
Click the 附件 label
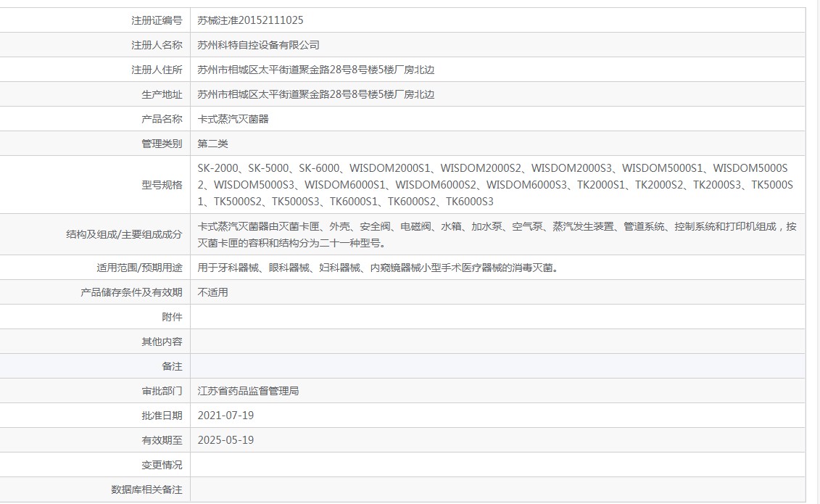pos(172,317)
